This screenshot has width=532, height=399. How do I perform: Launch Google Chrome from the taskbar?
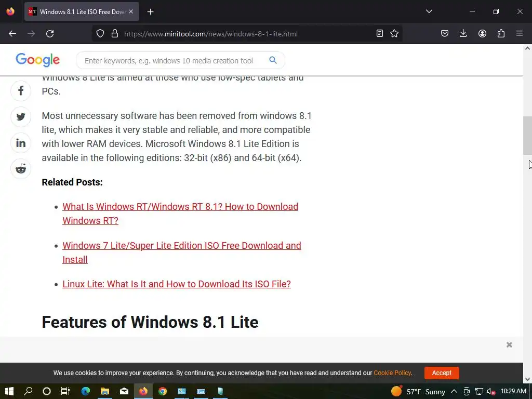[x=163, y=391]
